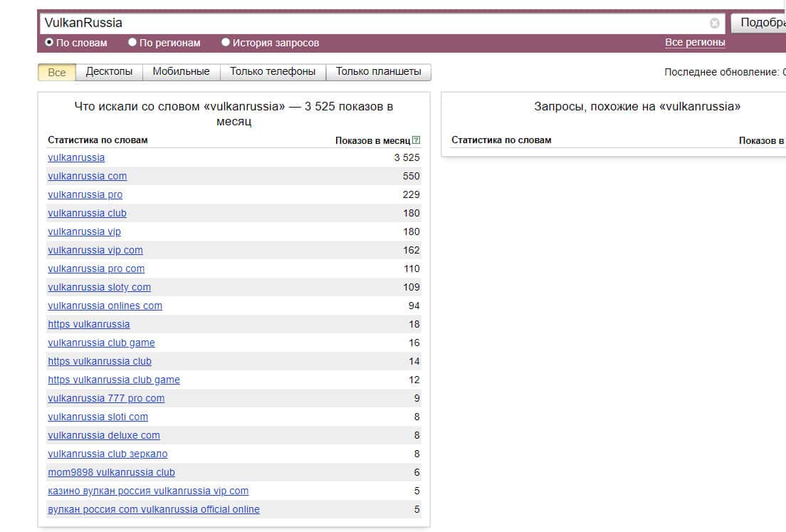Click the help question mark icon beside Показов в месяц
Image resolution: width=786 pixels, height=532 pixels.
pos(416,140)
